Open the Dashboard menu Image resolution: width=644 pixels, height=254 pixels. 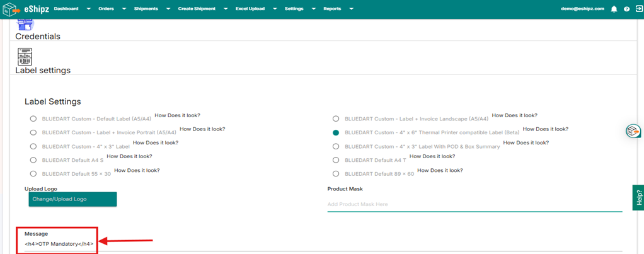point(66,9)
